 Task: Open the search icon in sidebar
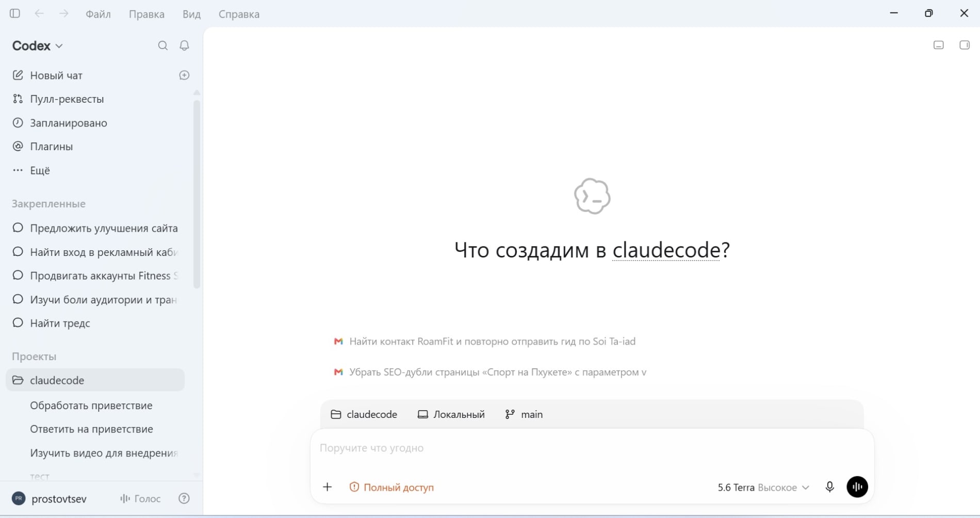click(163, 46)
